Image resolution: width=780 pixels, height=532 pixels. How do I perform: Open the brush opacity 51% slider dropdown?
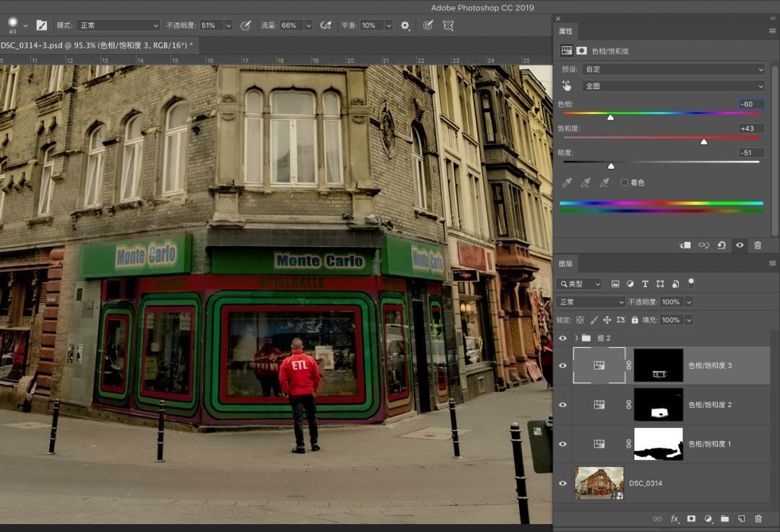228,25
